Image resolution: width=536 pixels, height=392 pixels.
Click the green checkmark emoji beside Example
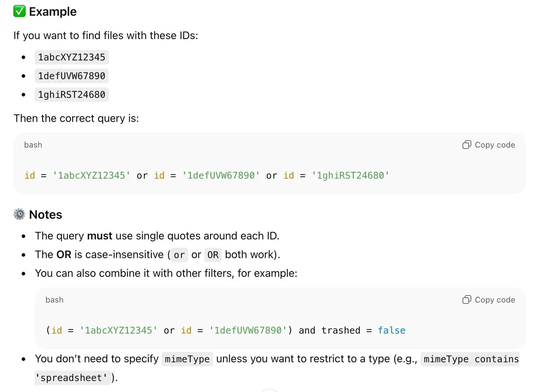tap(19, 11)
